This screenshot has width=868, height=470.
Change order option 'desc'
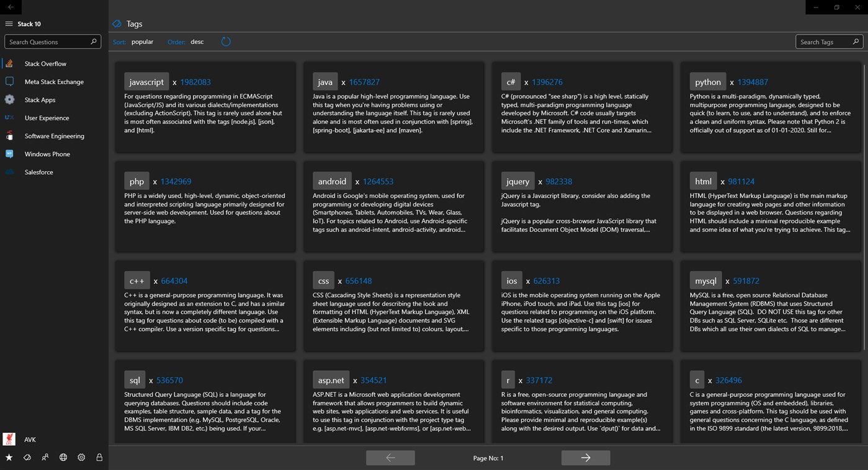pos(197,42)
